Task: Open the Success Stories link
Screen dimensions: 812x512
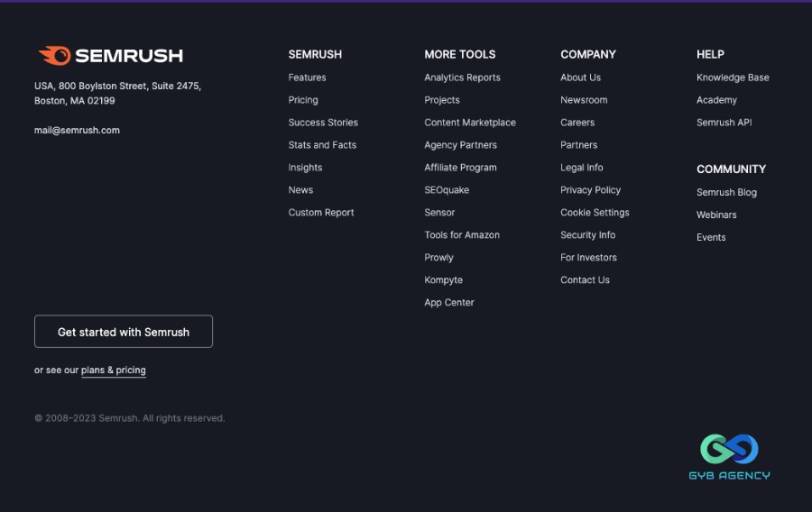Action: (323, 123)
